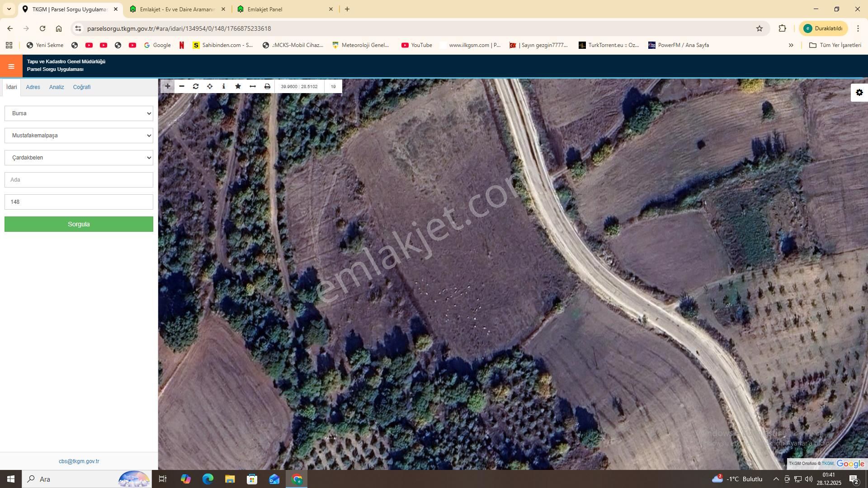Open the Sahibinden.com bookmark
The width and height of the screenshot is (868, 488).
[223, 45]
